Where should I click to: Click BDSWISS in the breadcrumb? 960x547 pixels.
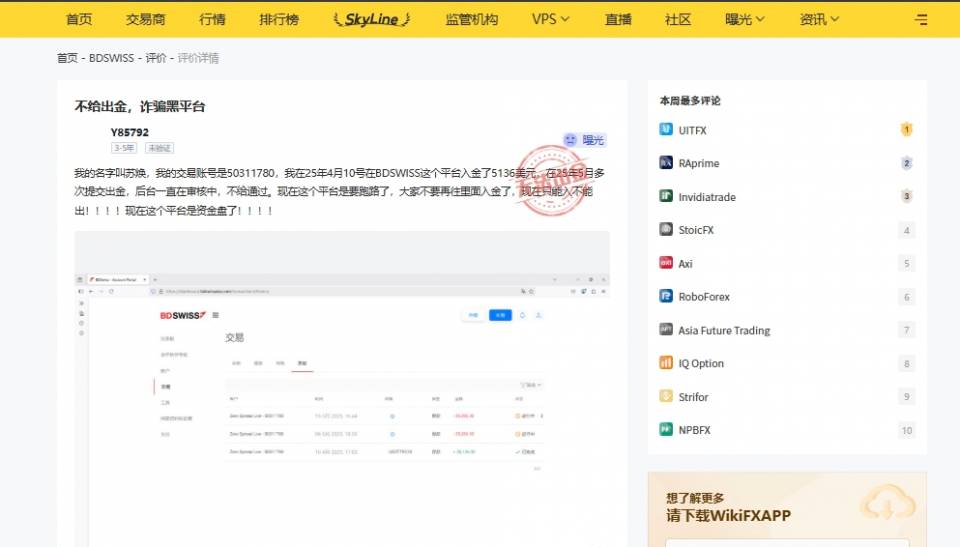coord(111,58)
